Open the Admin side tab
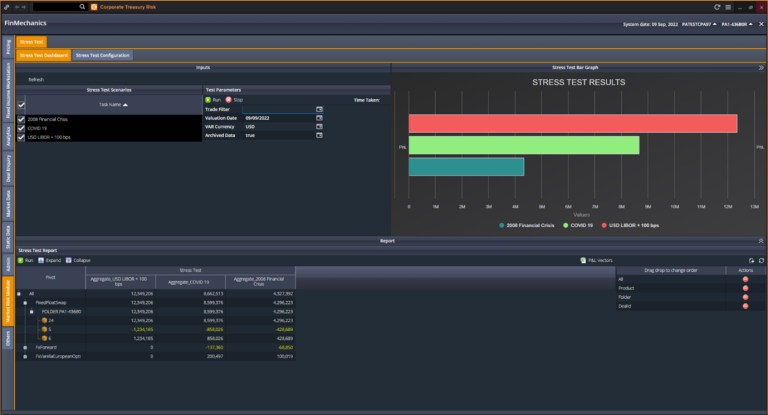 click(8, 265)
